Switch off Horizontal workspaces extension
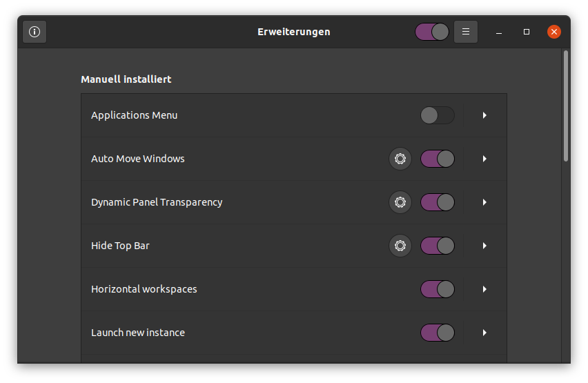The width and height of the screenshot is (588, 383). click(x=438, y=289)
